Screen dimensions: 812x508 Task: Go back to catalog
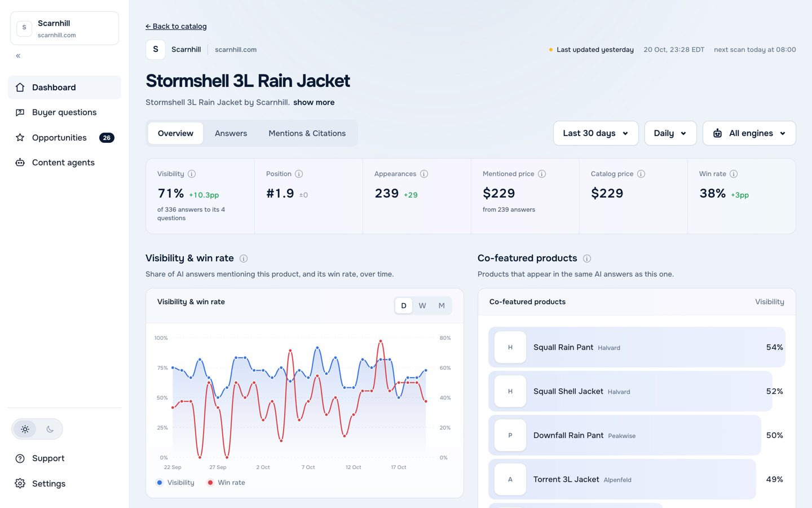176,27
